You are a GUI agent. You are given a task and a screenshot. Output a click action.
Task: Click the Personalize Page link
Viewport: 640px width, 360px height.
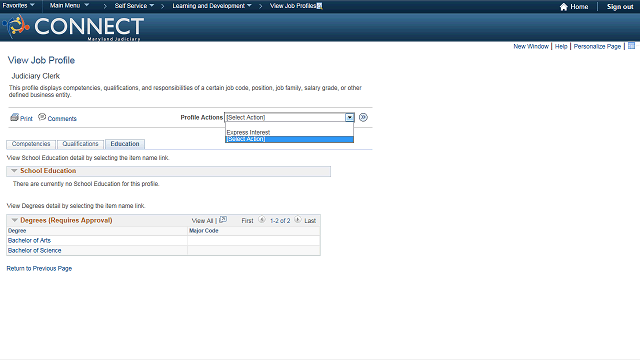click(597, 47)
